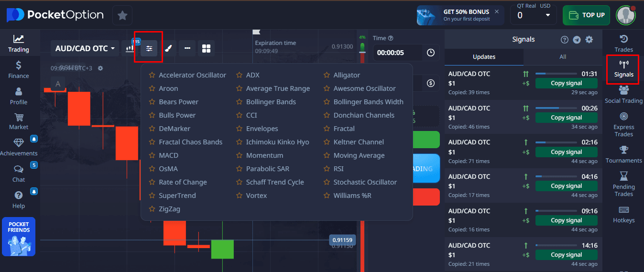This screenshot has width=644, height=272.
Task: Open Chat in left sidebar
Action: click(19, 174)
